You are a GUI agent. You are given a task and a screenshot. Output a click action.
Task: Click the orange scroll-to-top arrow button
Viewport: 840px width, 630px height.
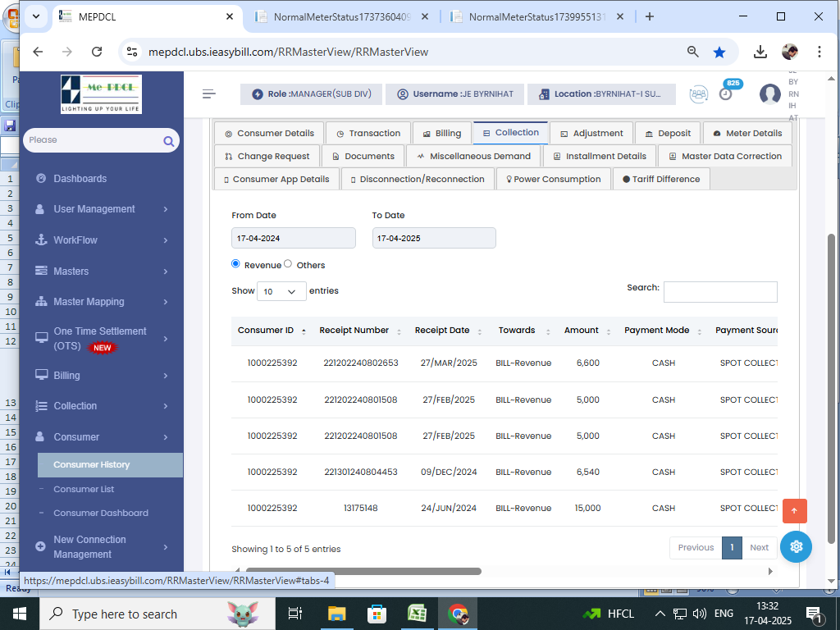(794, 510)
